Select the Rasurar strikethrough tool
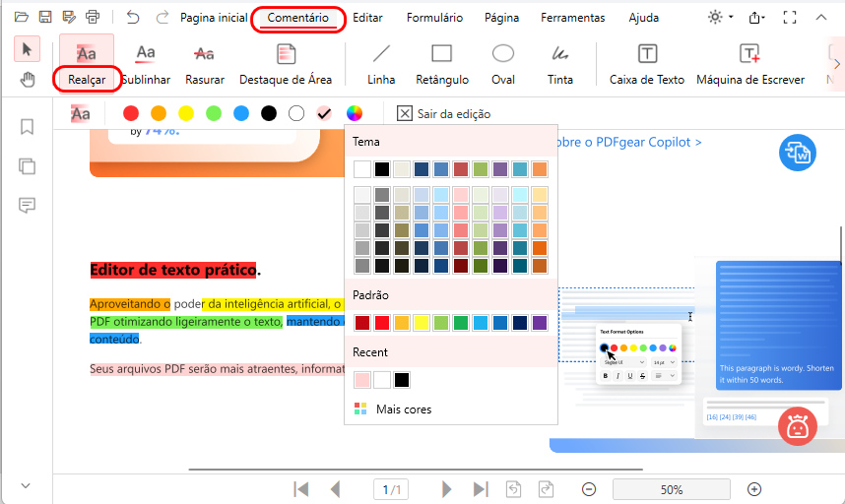 click(204, 65)
